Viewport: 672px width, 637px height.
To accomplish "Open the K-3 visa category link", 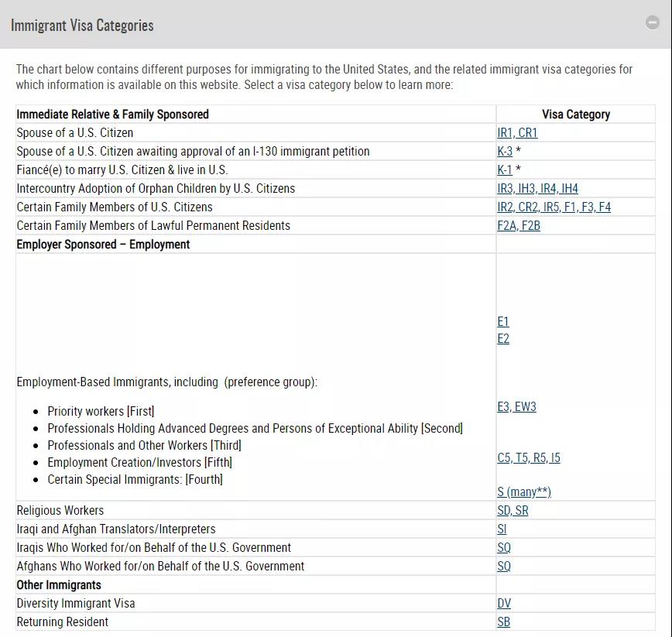I will click(x=505, y=151).
